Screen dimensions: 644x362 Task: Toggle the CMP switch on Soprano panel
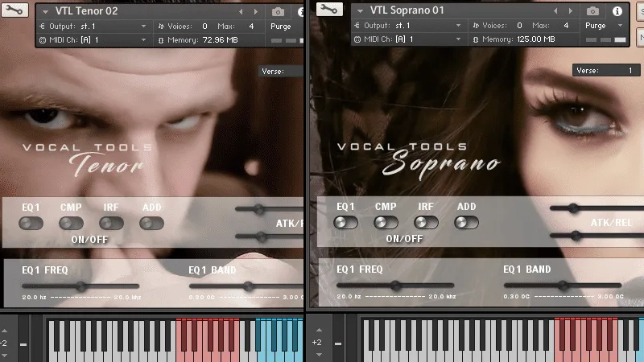click(386, 223)
